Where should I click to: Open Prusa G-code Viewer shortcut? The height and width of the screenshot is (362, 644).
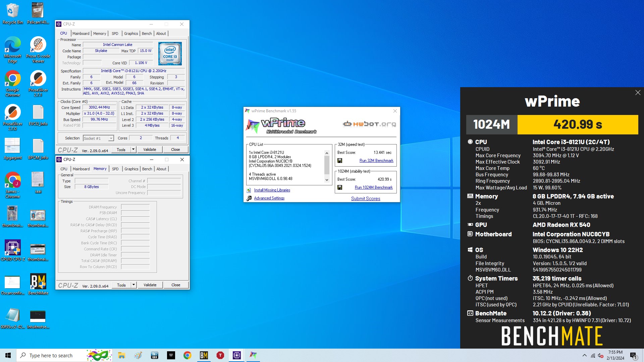[x=38, y=50]
